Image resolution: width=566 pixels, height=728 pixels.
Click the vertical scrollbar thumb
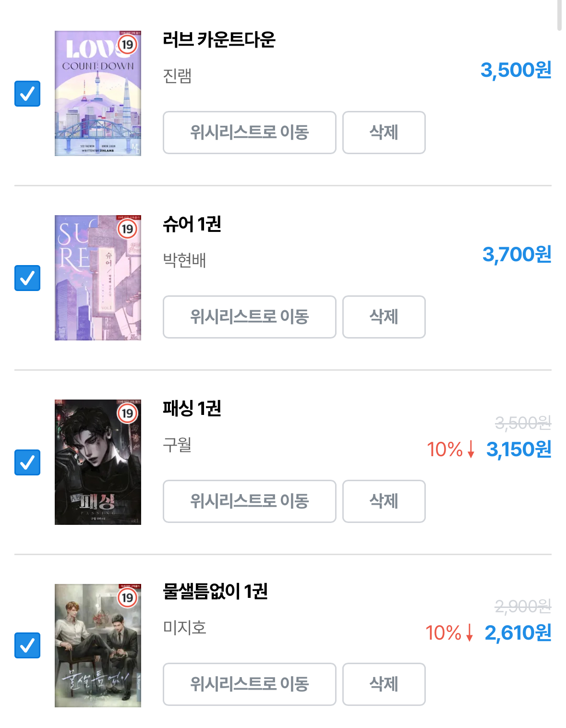click(559, 14)
